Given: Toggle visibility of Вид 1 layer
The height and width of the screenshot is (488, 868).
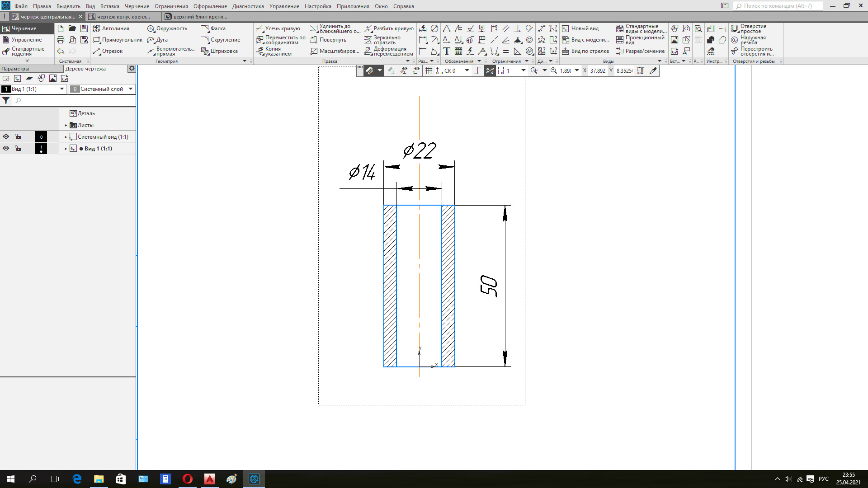Looking at the screenshot, I should click(x=6, y=148).
